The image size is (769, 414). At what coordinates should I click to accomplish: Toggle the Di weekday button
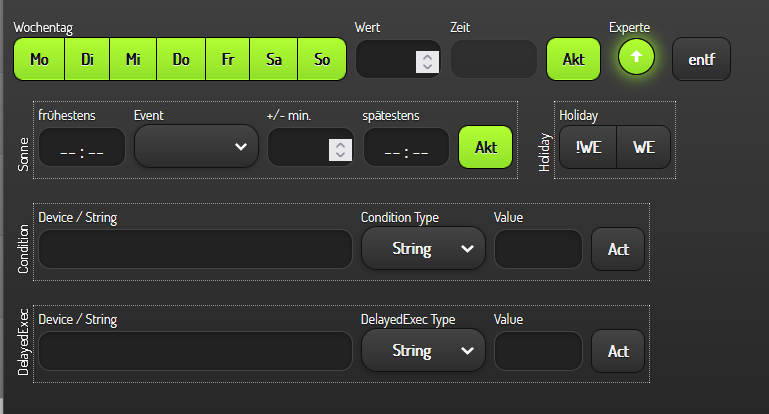pyautogui.click(x=86, y=59)
